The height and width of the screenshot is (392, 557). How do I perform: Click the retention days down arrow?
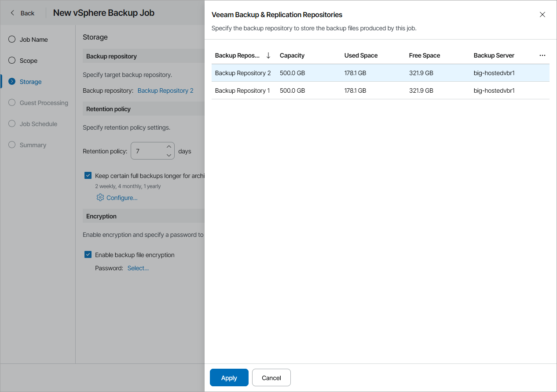click(169, 155)
